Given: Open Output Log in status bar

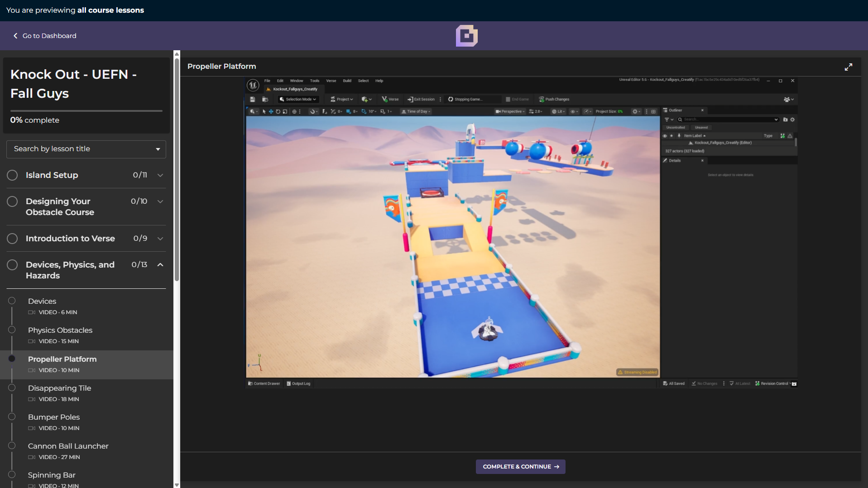Looking at the screenshot, I should pos(298,383).
